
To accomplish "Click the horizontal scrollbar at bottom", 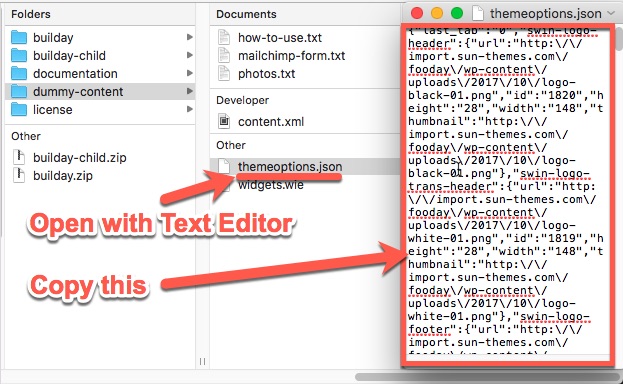I will click(488, 376).
